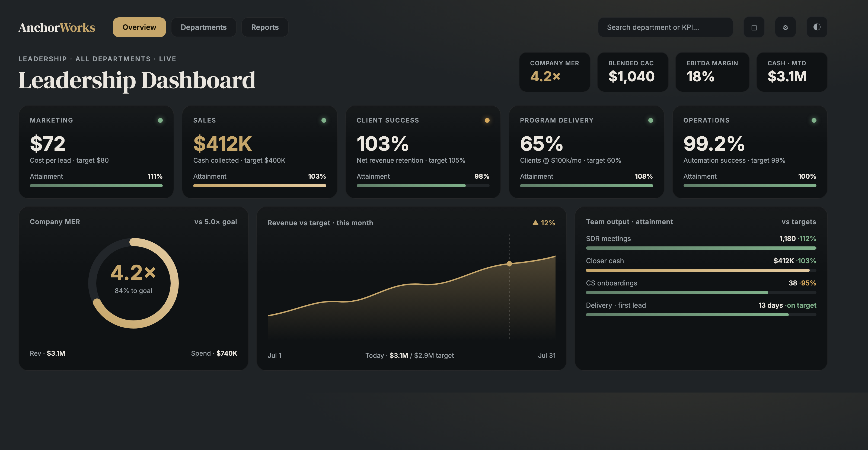Click the 65% Program Delivery value
This screenshot has width=868, height=450.
click(541, 144)
